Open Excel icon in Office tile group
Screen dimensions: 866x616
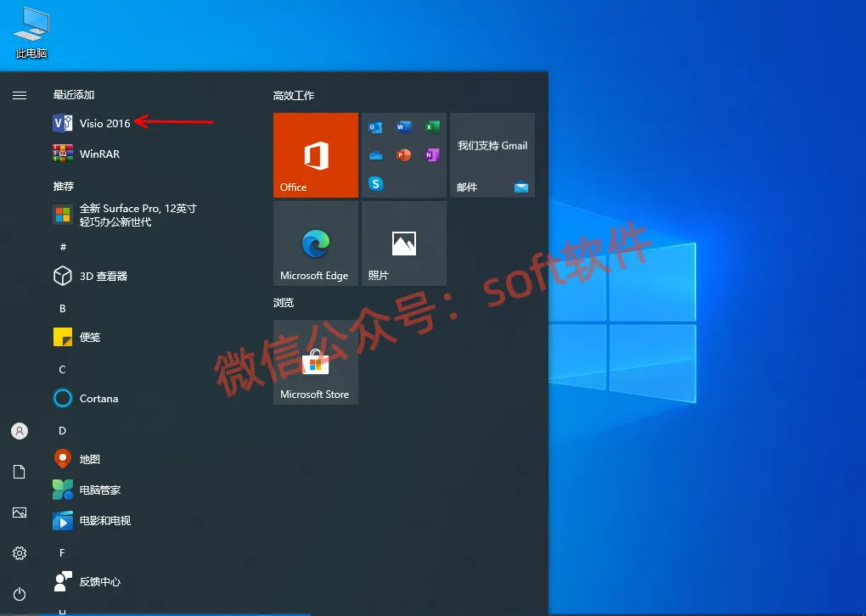[x=432, y=127]
